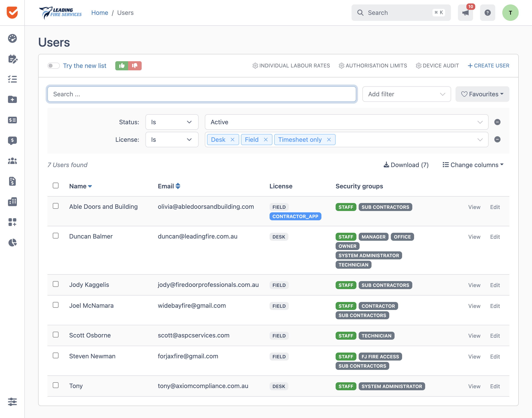Tick the checkbox for Duncan Balmer

pyautogui.click(x=56, y=236)
